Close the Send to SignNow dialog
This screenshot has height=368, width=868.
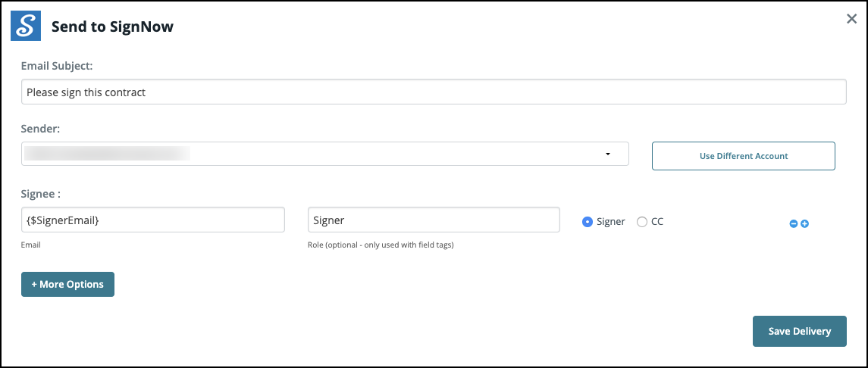click(x=851, y=19)
